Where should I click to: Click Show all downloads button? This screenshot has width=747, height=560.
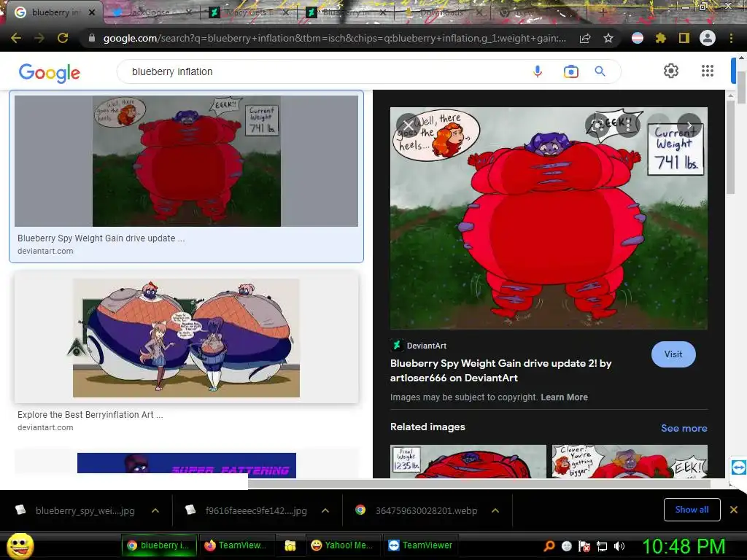tap(692, 510)
